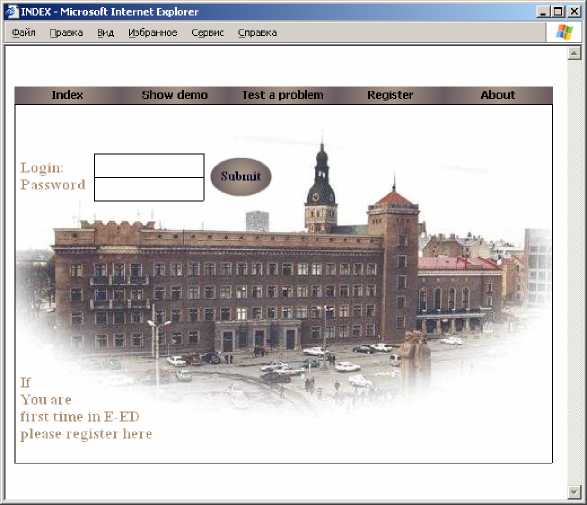Open the Вид menu
The height and width of the screenshot is (505, 587).
click(106, 33)
